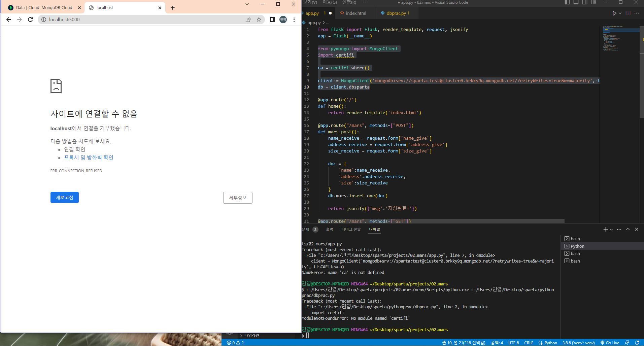The width and height of the screenshot is (644, 346).
Task: Start Go Live server
Action: coord(610,343)
